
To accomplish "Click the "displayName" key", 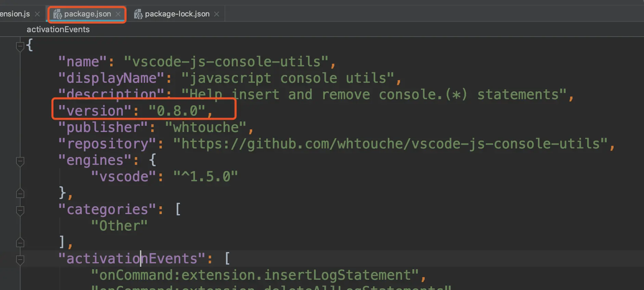I will [x=111, y=78].
